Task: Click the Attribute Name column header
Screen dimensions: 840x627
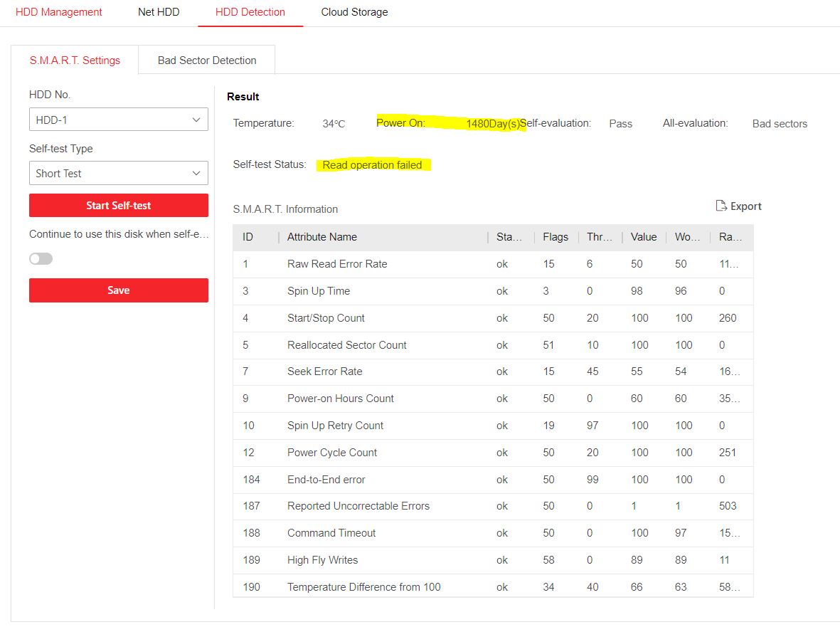Action: pos(322,237)
